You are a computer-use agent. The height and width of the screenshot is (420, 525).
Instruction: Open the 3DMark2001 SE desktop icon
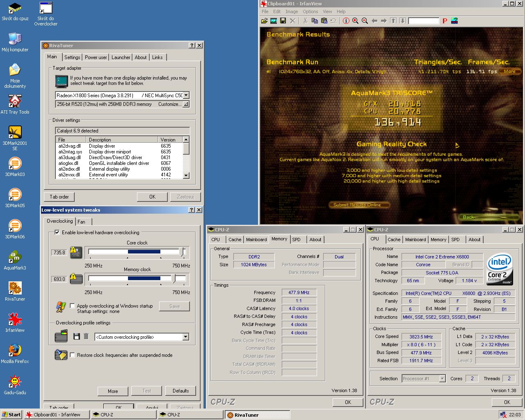tap(15, 138)
